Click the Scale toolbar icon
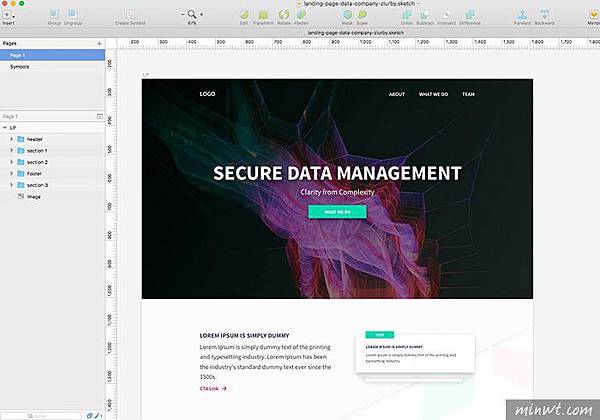 coord(362,15)
